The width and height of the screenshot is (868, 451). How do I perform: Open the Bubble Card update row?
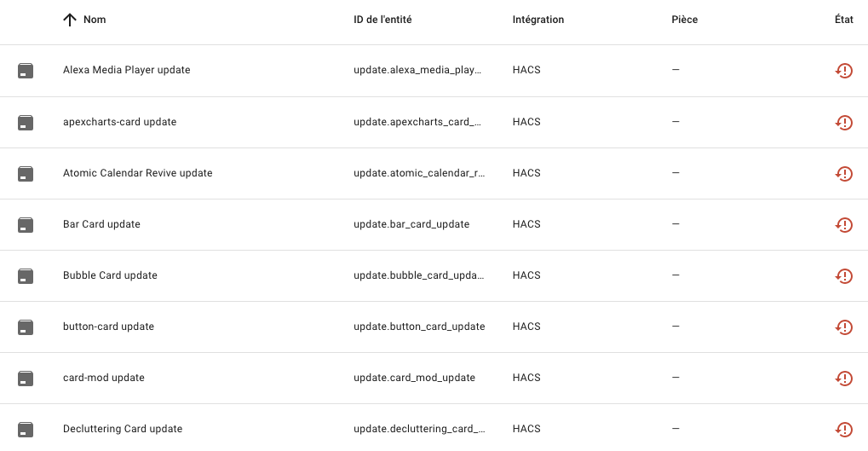coord(434,275)
